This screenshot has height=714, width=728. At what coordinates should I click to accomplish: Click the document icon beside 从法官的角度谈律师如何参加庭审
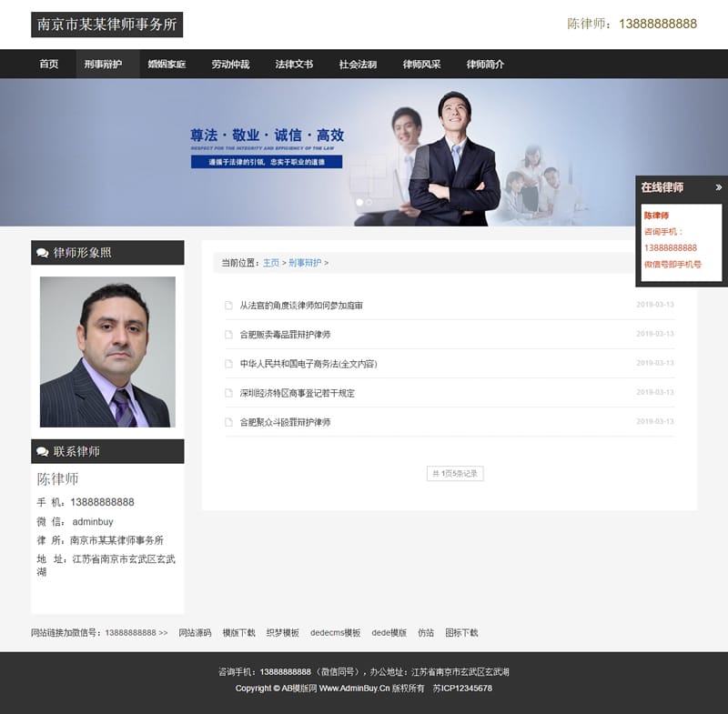(x=227, y=307)
